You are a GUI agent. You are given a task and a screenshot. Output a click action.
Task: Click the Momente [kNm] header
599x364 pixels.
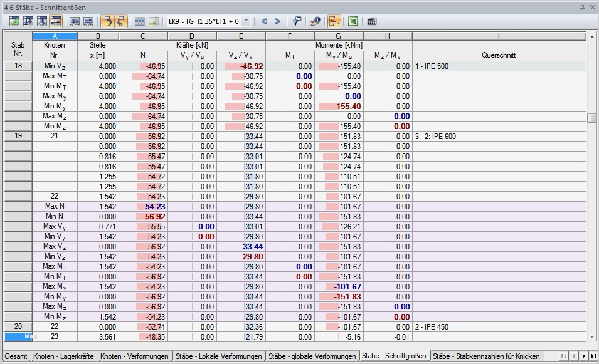point(339,45)
